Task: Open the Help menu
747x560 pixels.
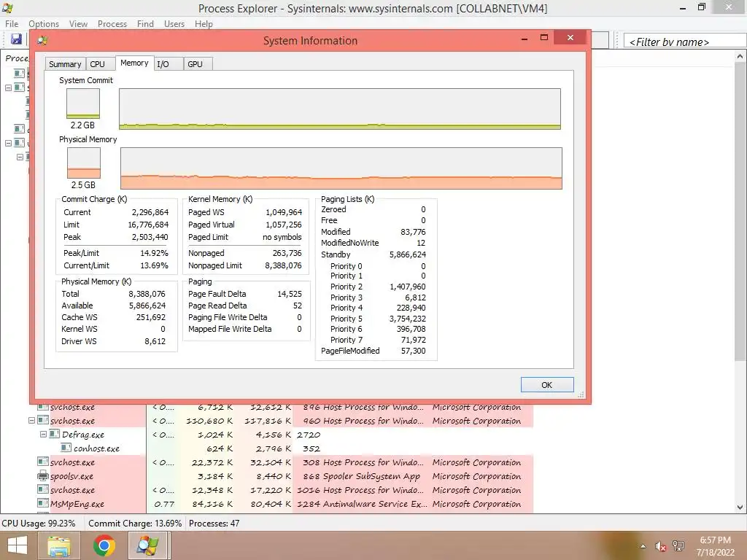Action: pyautogui.click(x=204, y=24)
